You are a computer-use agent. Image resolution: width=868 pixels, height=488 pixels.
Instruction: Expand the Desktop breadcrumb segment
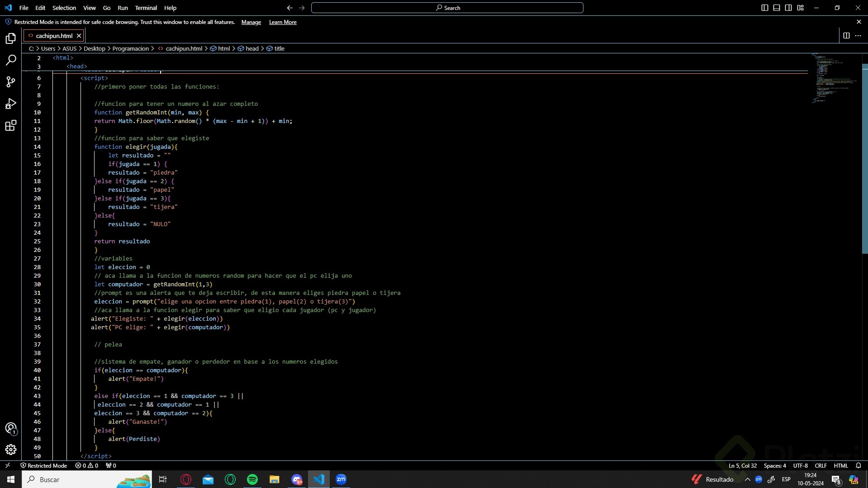(94, 48)
